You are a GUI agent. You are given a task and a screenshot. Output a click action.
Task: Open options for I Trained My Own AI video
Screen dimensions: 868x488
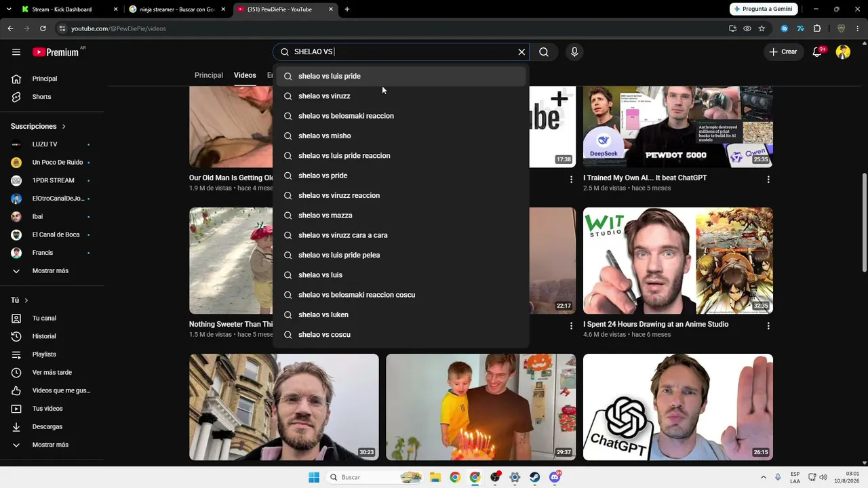pos(768,180)
